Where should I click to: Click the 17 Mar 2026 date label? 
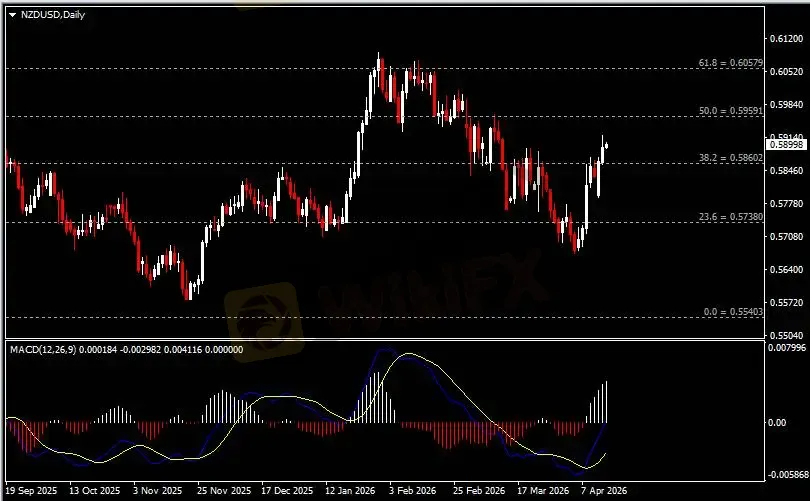coord(543,490)
